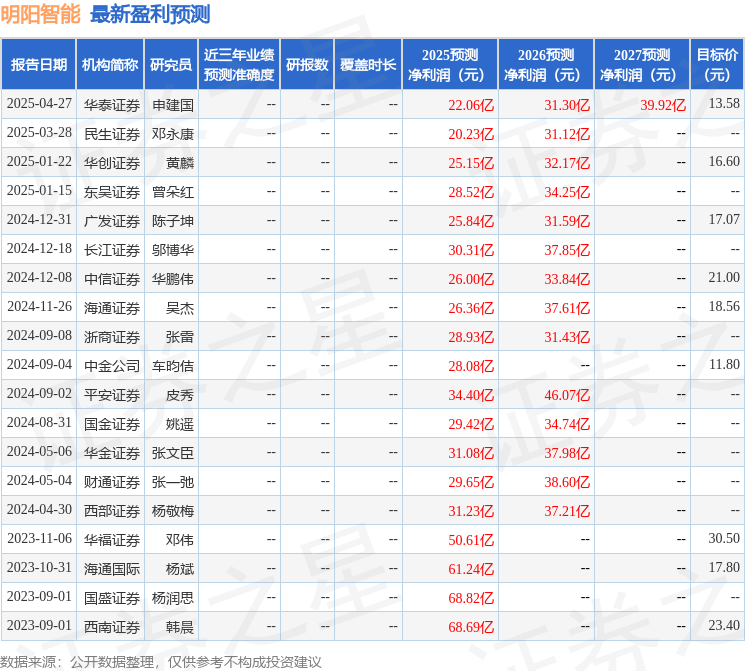Click the 39.92亿 2027 forecast value

tap(663, 105)
